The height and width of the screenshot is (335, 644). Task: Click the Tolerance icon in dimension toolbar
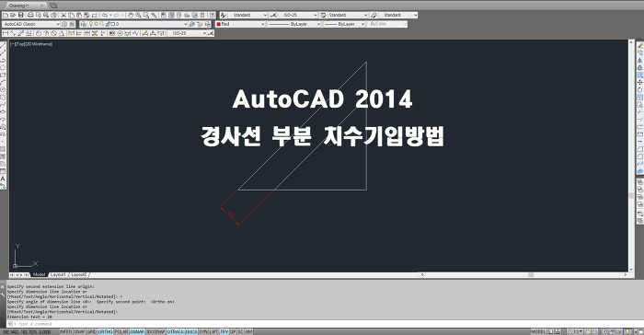(111, 33)
